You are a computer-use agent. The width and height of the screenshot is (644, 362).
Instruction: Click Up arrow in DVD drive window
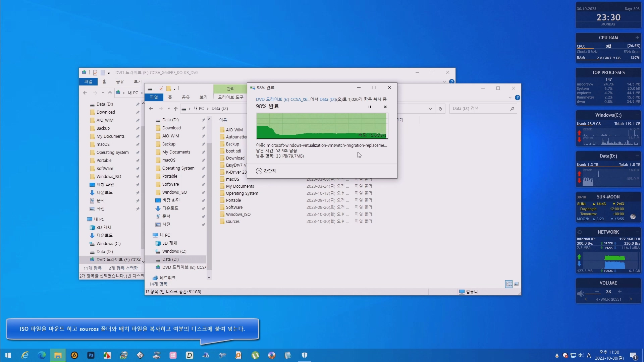click(x=110, y=93)
